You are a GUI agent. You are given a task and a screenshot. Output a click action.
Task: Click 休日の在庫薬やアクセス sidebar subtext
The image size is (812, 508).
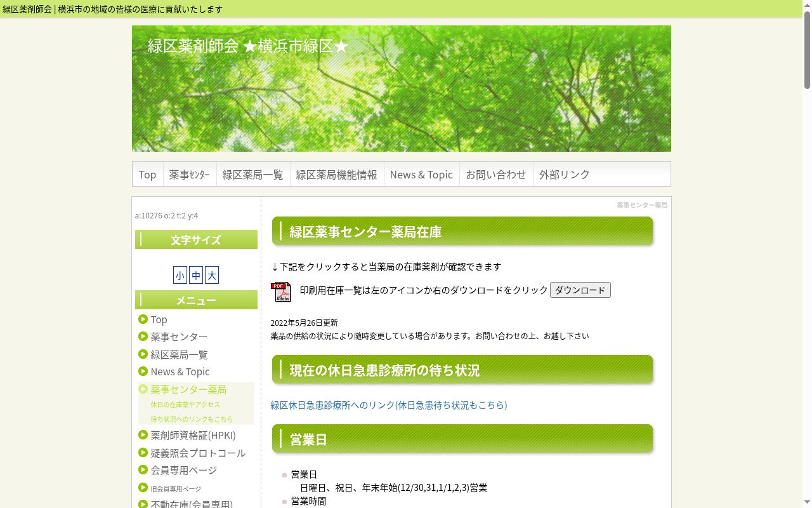185,404
